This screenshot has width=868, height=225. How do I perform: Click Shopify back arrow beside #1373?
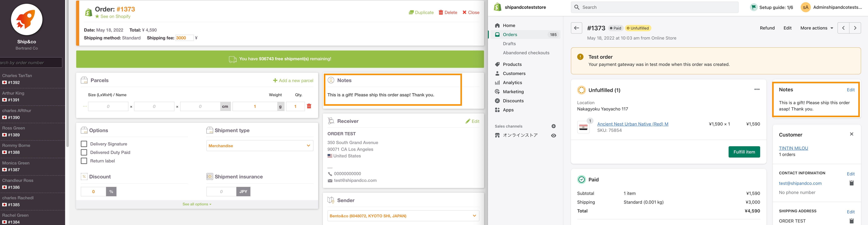(577, 28)
